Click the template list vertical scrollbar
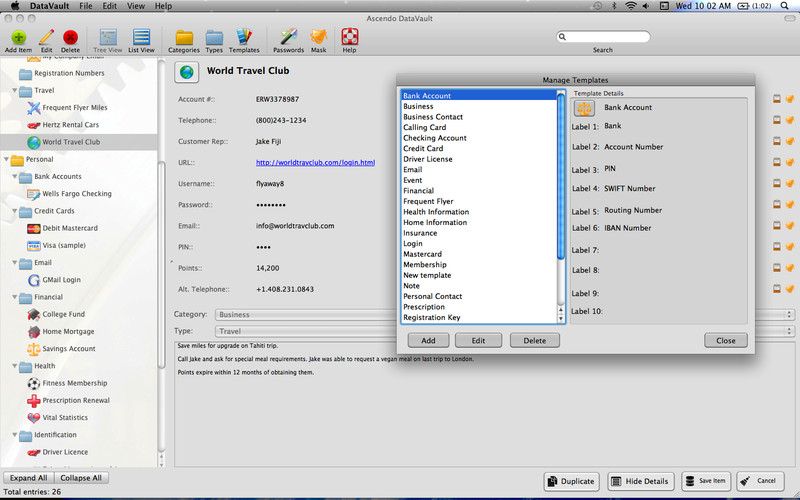The height and width of the screenshot is (500, 800). coord(561,200)
